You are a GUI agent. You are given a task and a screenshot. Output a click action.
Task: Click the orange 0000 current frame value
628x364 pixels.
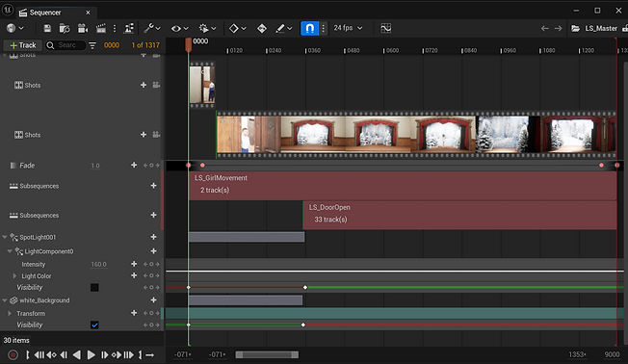[112, 45]
